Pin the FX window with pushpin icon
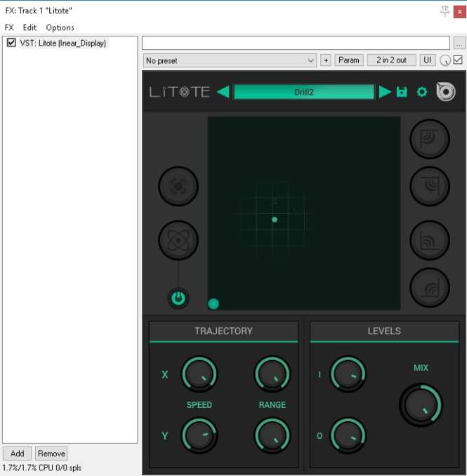This screenshot has width=467, height=476. [445, 11]
